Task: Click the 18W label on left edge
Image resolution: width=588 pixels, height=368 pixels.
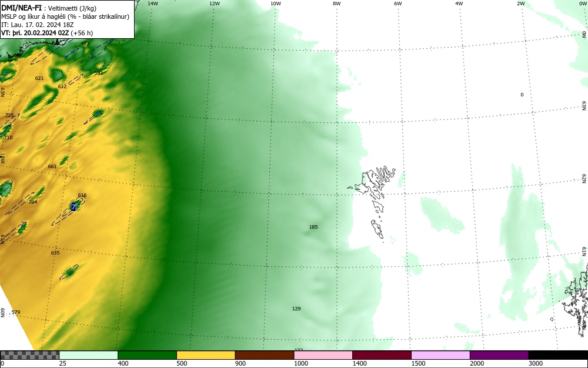Action: pos(2,158)
